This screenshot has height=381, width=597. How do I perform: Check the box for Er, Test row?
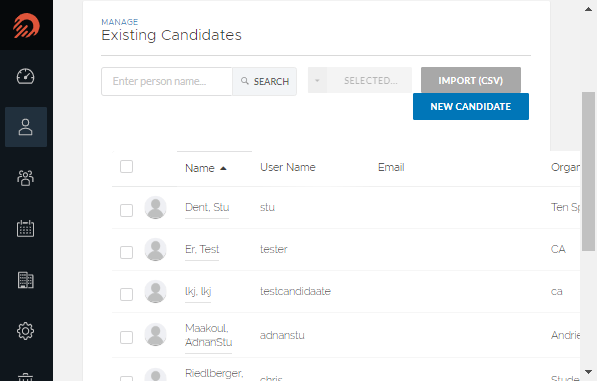click(126, 252)
